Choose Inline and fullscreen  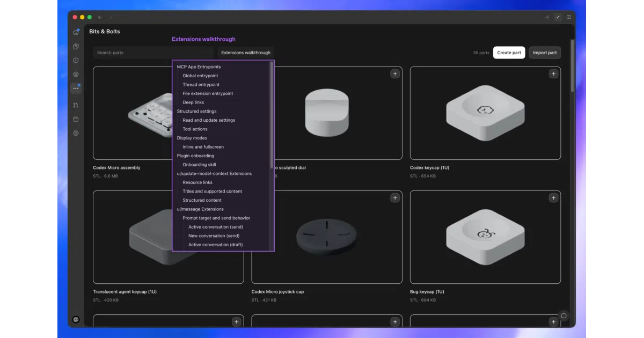(203, 147)
